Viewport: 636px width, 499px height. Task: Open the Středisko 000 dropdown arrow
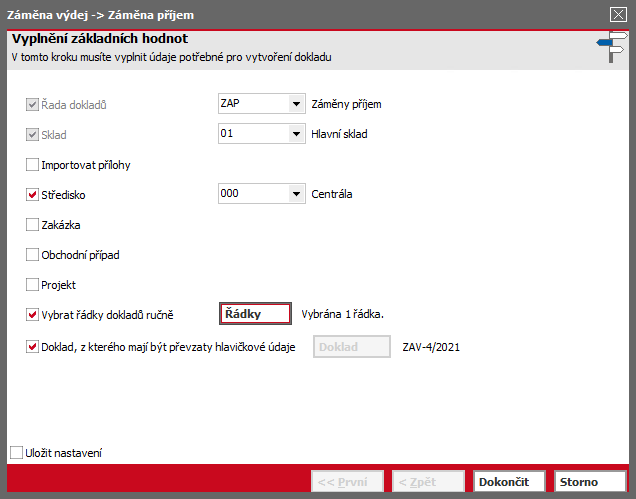(297, 194)
